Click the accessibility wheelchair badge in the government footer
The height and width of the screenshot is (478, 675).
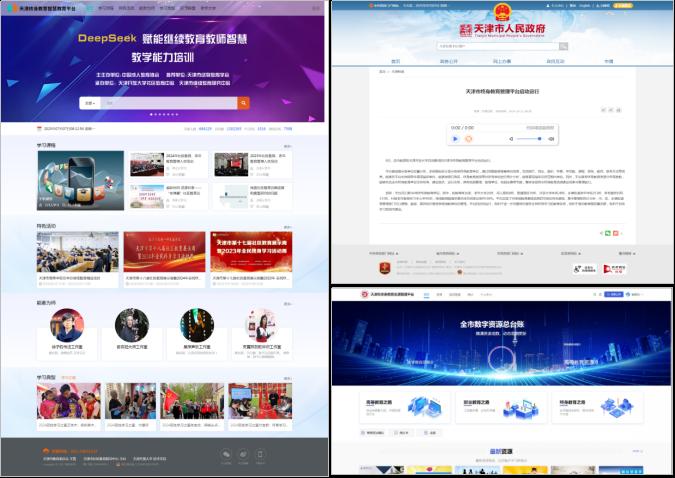[585, 269]
